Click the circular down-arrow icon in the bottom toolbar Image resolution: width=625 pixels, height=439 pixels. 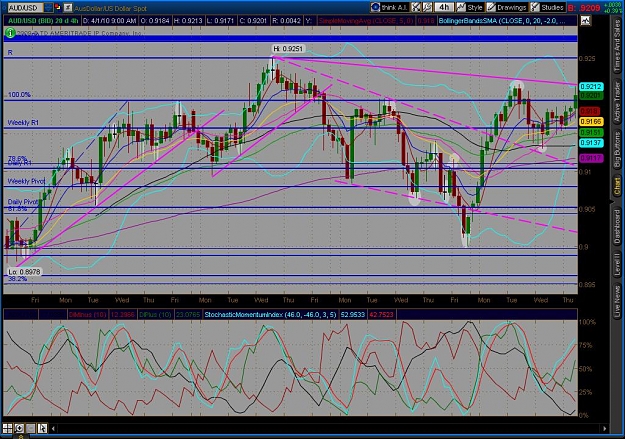19,428
